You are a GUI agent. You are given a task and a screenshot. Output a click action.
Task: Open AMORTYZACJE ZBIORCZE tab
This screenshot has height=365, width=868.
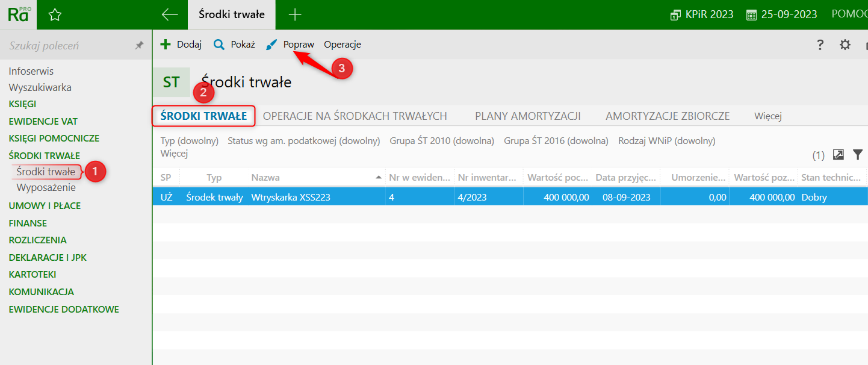pos(668,116)
